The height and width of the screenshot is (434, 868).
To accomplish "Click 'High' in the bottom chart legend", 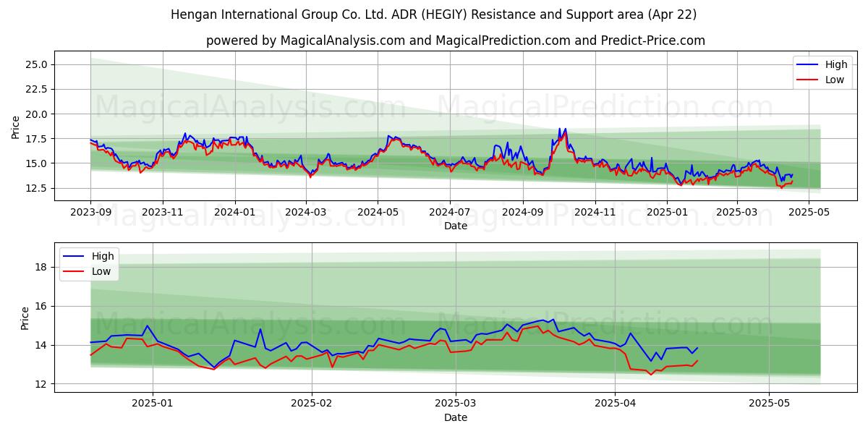I will pos(103,256).
